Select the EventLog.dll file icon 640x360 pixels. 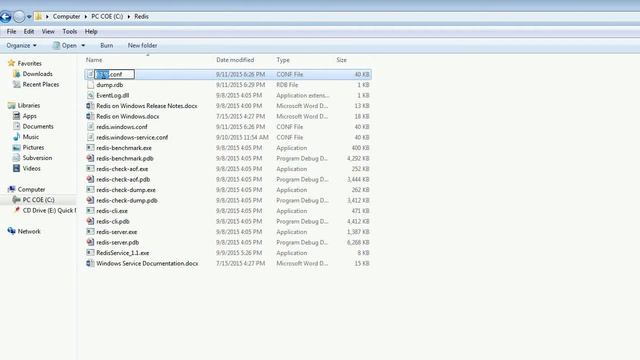click(x=90, y=96)
